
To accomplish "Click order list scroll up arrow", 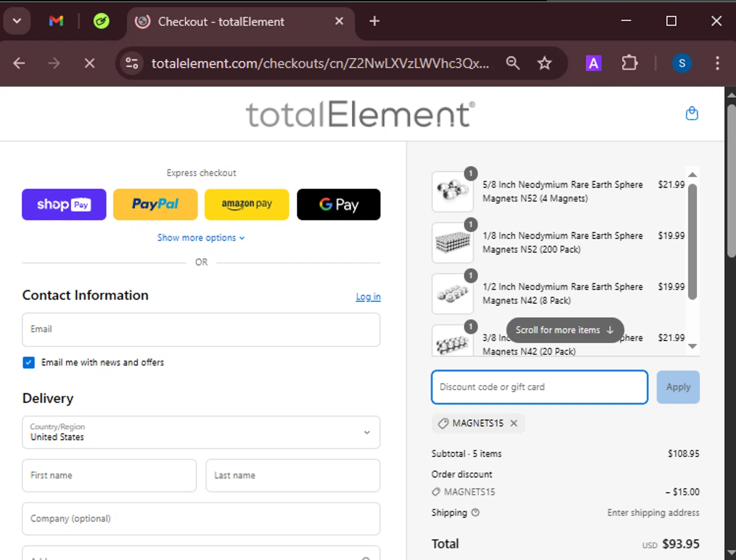I will point(692,175).
